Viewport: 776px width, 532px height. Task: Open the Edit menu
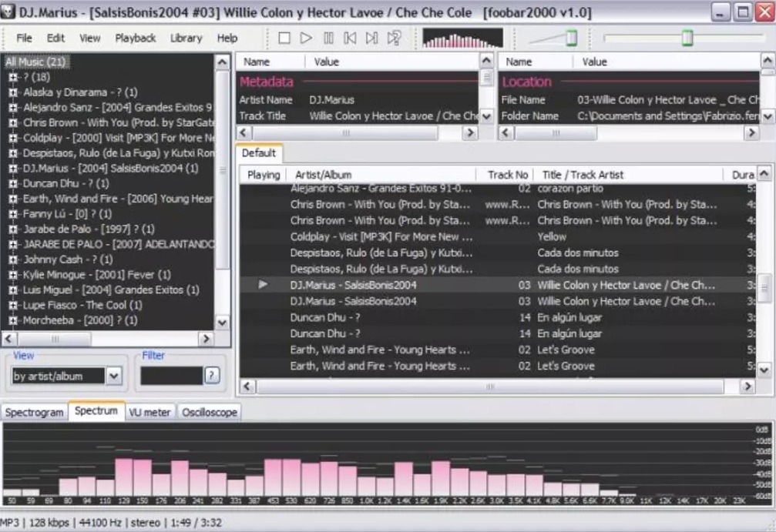click(x=55, y=38)
